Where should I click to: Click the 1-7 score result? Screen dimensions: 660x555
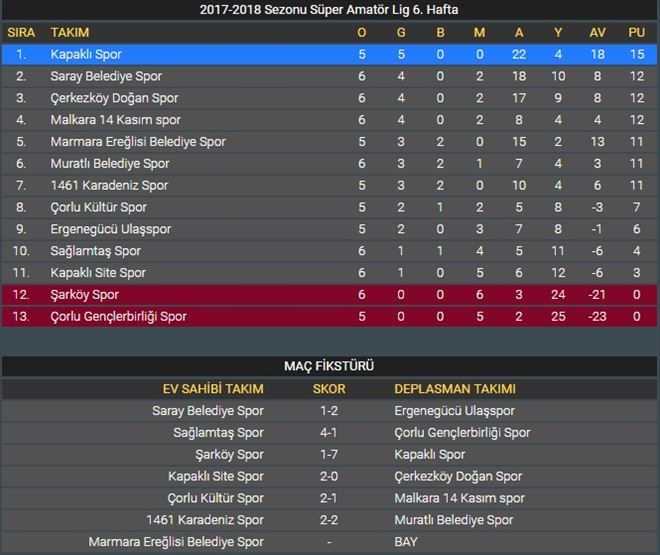point(330,455)
